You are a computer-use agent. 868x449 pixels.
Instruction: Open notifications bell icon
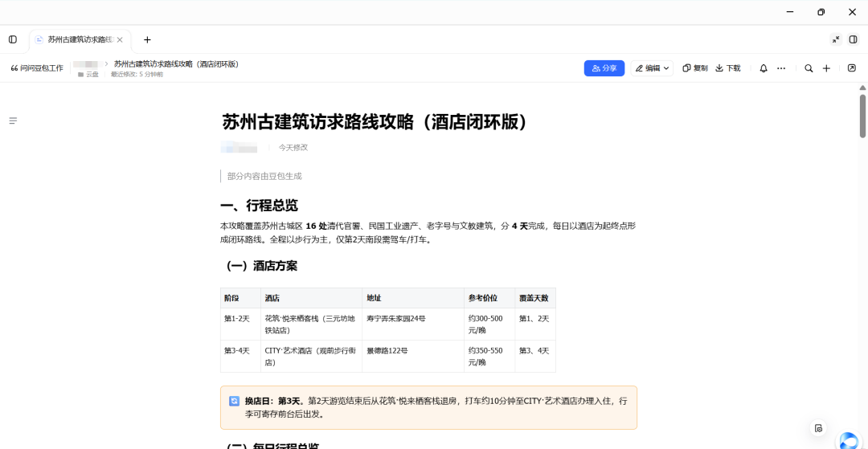point(764,68)
